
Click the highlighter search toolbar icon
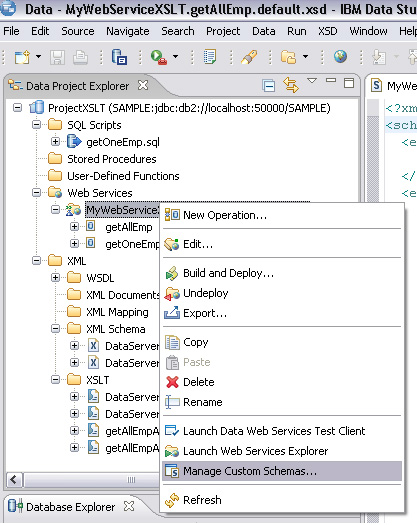point(249,57)
